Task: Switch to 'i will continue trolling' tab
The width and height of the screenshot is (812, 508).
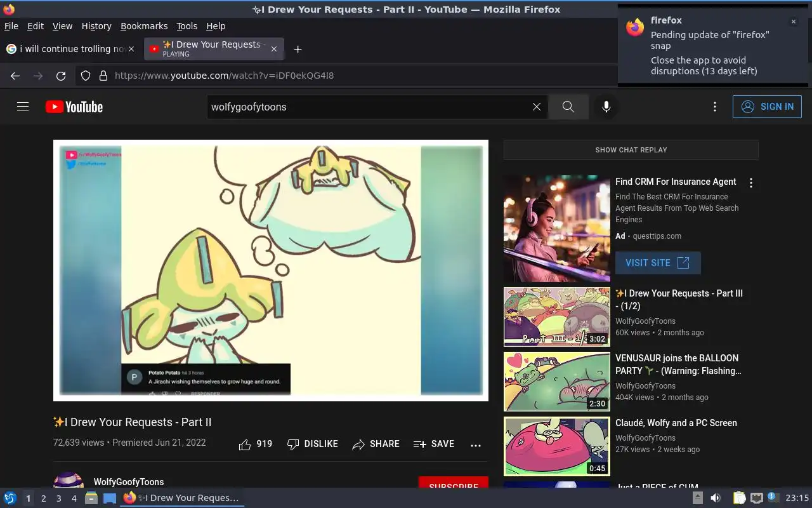Action: click(x=71, y=49)
